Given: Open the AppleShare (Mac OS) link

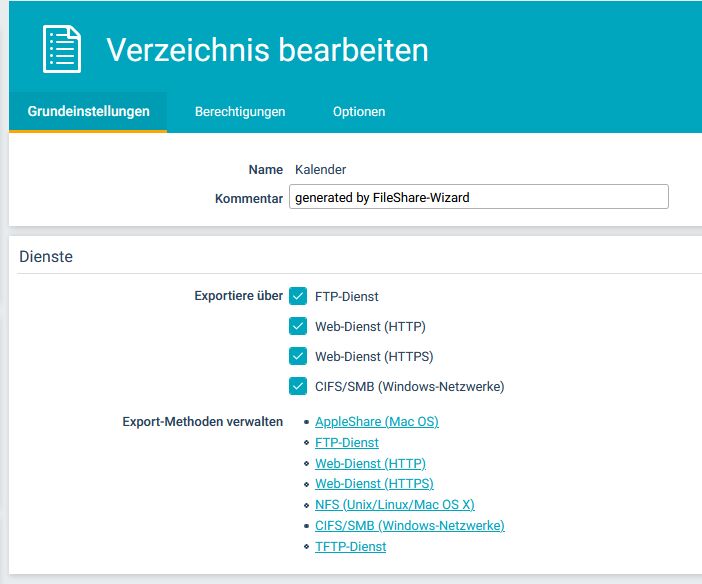Looking at the screenshot, I should (376, 422).
